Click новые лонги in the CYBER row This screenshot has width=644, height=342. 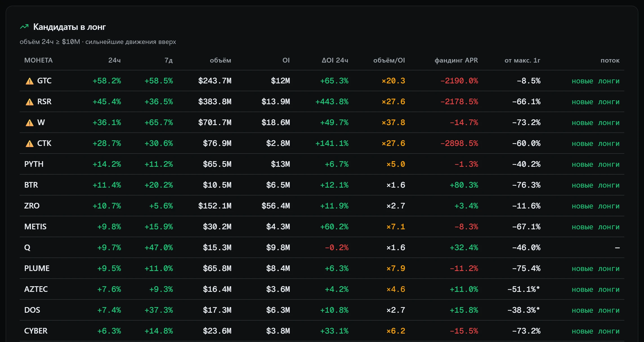[x=596, y=331]
